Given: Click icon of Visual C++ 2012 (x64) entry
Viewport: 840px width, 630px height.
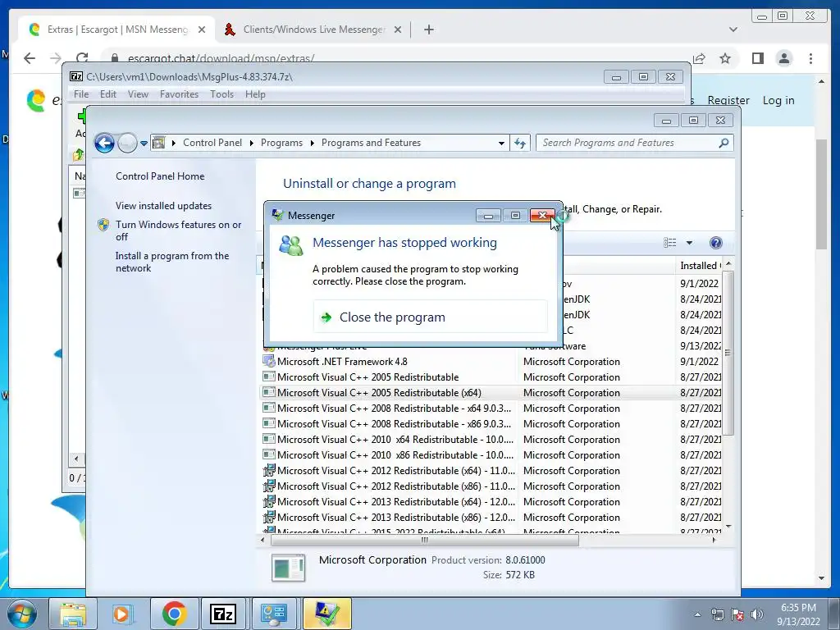Looking at the screenshot, I should (x=269, y=470).
